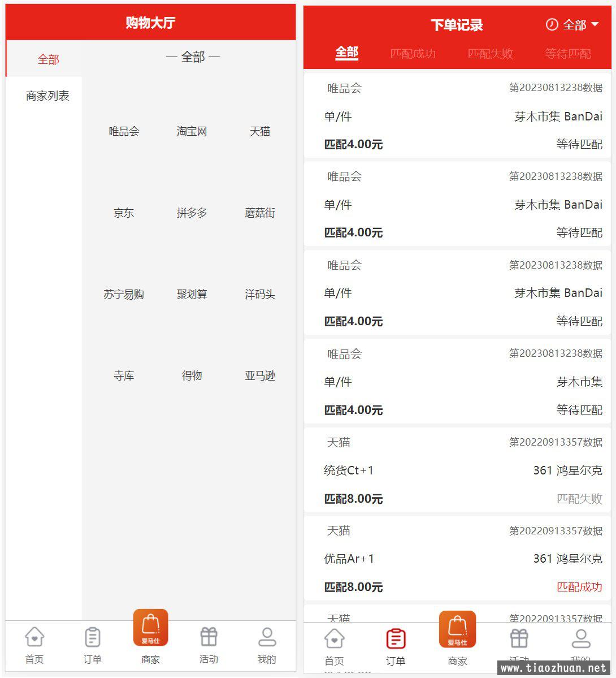Click 优品Ar+1 order item text

(x=349, y=559)
